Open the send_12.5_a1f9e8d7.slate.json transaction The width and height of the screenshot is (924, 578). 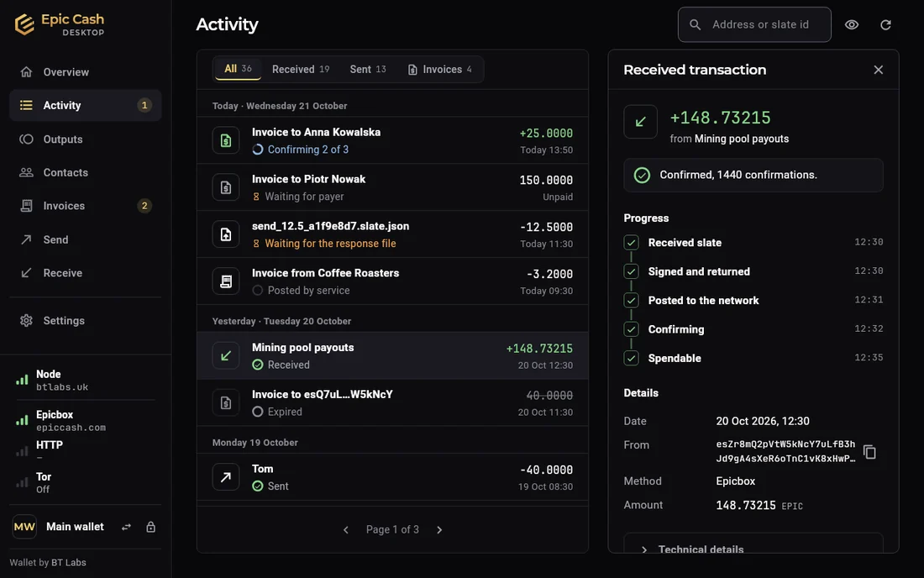(392, 234)
